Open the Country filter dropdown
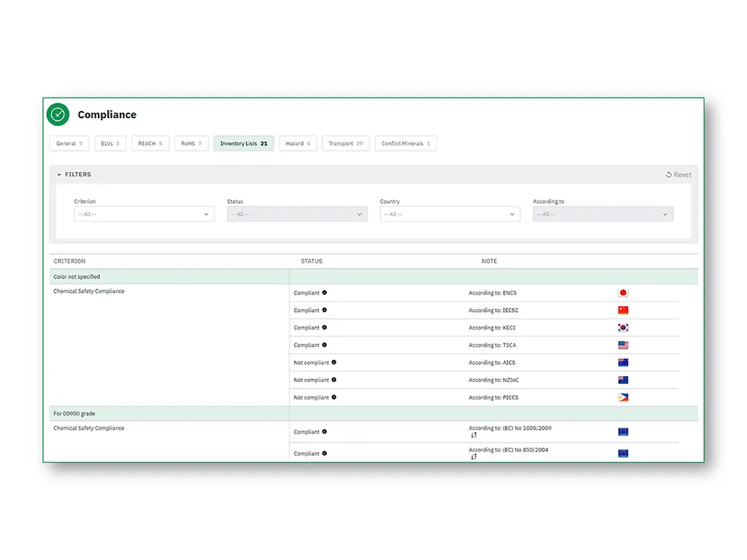 coord(449,214)
